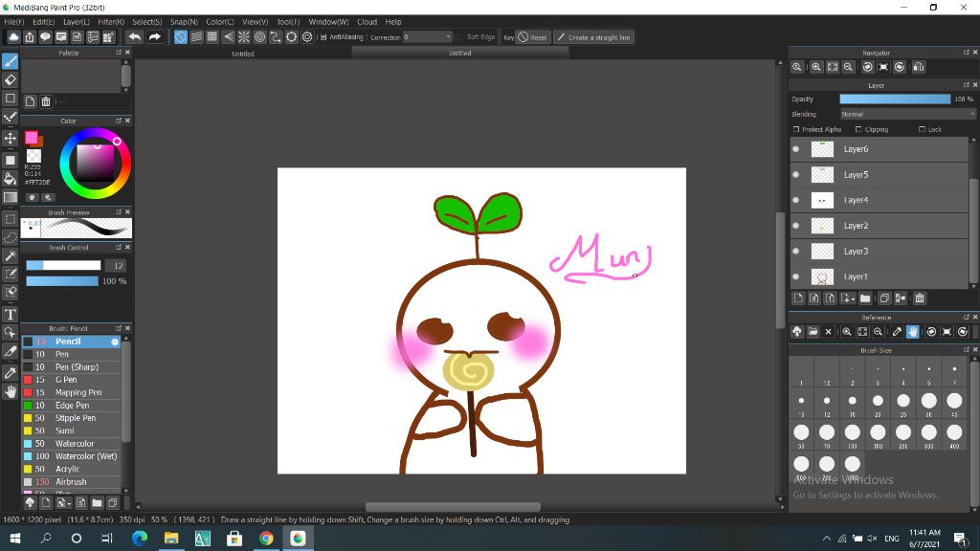Viewport: 980px width, 551px height.
Task: Toggle Layer2 visibility
Action: [795, 226]
